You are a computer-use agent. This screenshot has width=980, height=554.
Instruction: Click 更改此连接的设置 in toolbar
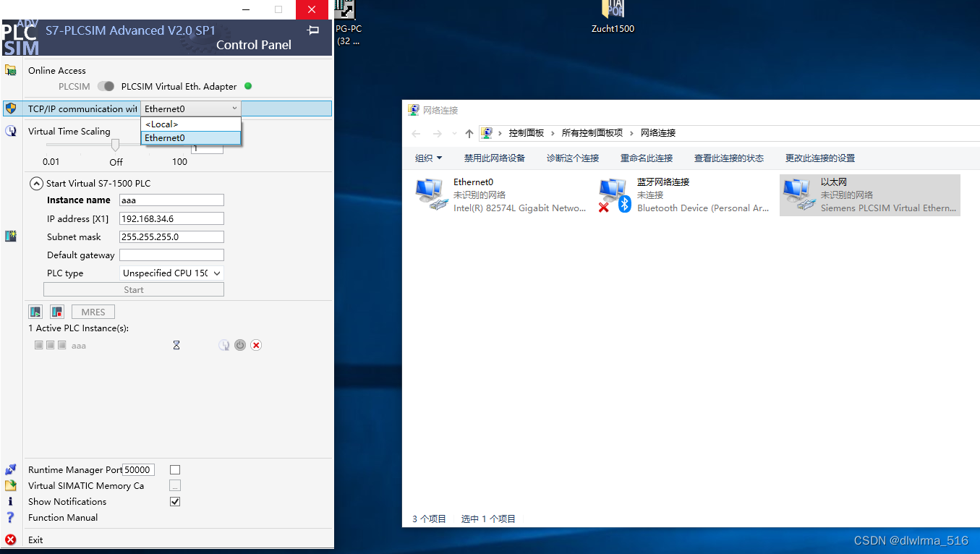pos(820,158)
